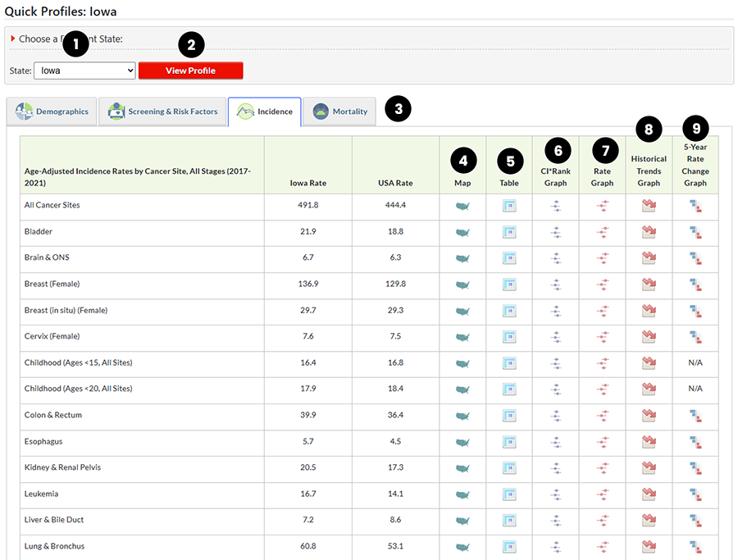Screen dimensions: 738x560
Task: View the Map for Childhood (Ages <15)
Action: point(462,363)
